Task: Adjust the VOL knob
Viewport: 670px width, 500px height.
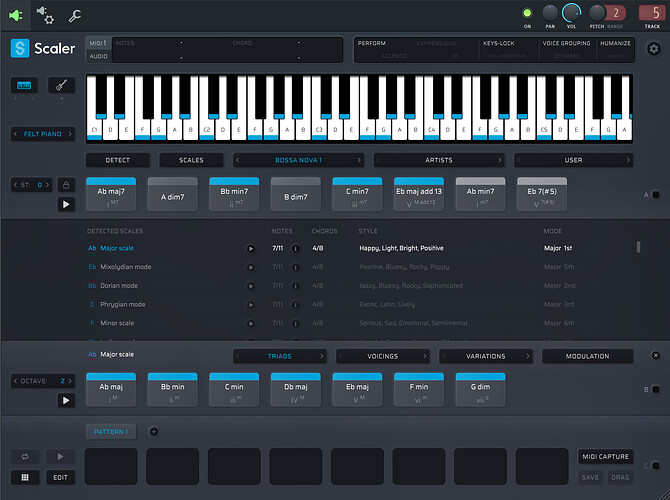Action: click(571, 13)
